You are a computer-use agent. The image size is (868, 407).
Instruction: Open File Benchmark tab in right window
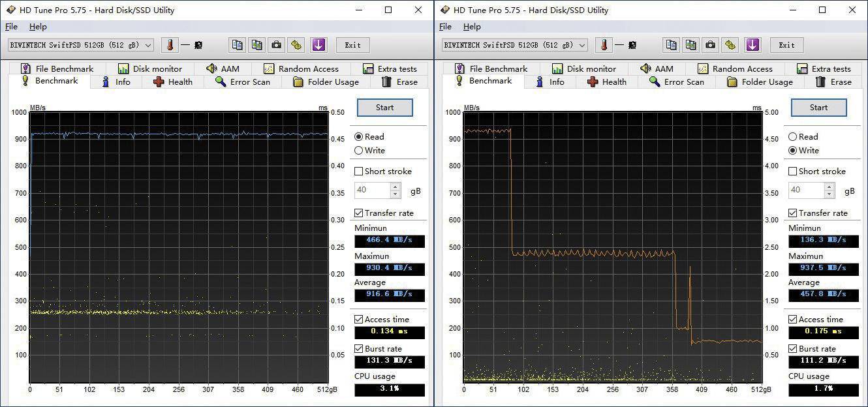point(491,68)
